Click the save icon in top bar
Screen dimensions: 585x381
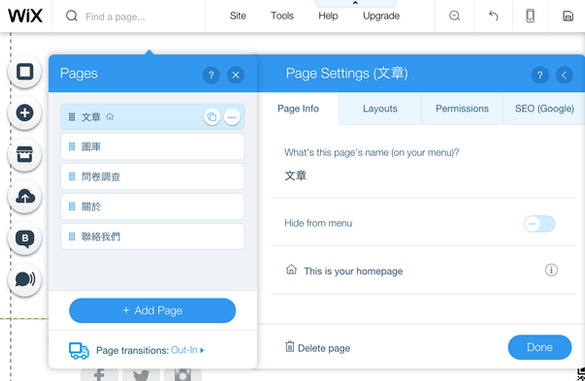coord(567,16)
